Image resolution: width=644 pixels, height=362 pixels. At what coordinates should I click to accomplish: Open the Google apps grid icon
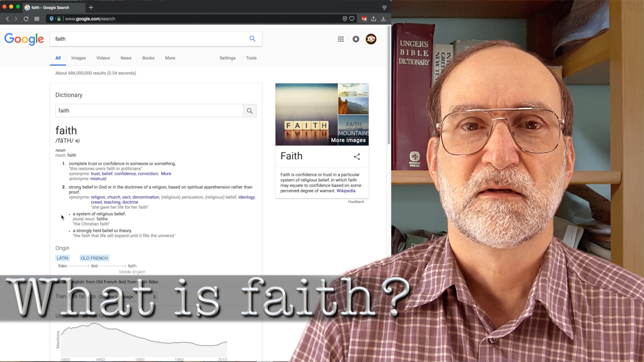point(341,39)
